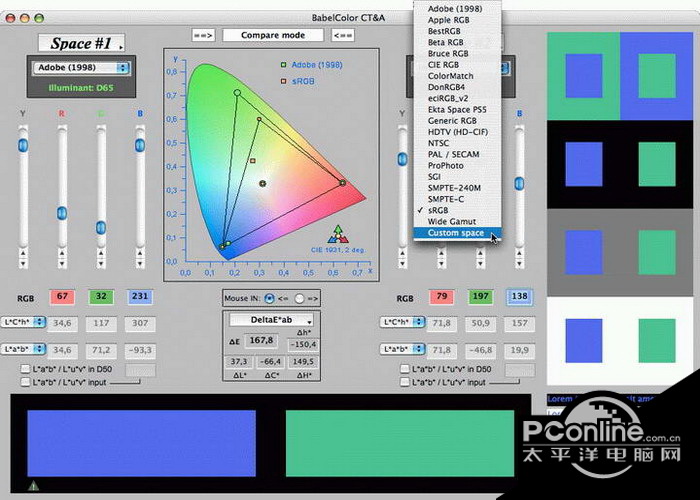The height and width of the screenshot is (500, 700).
Task: Click the Space #1 R slider thumb
Action: tap(62, 213)
